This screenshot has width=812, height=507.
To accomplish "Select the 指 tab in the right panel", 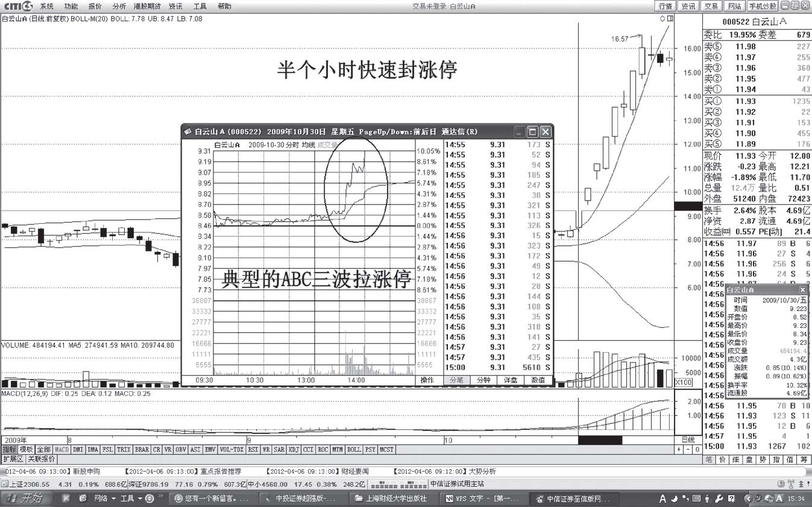I will [777, 459].
